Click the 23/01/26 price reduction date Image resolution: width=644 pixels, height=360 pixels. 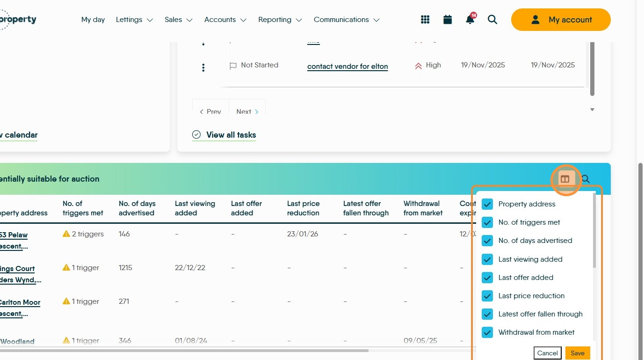pos(303,234)
